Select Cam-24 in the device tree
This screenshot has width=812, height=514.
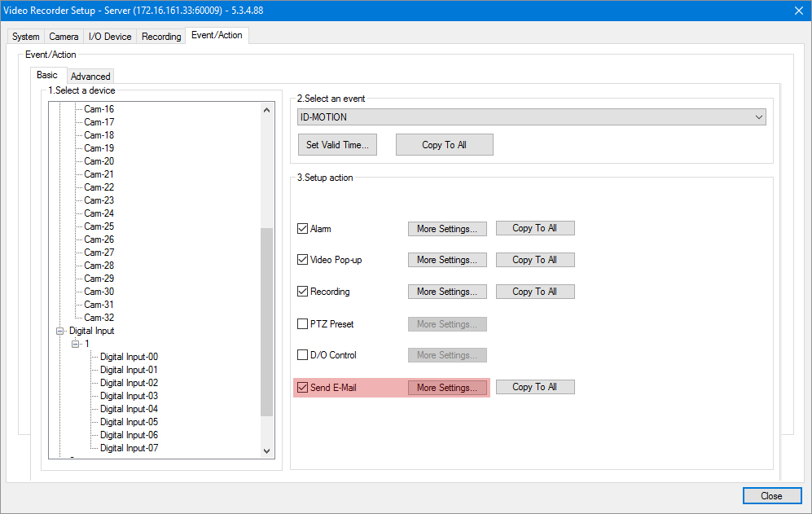[x=99, y=213]
